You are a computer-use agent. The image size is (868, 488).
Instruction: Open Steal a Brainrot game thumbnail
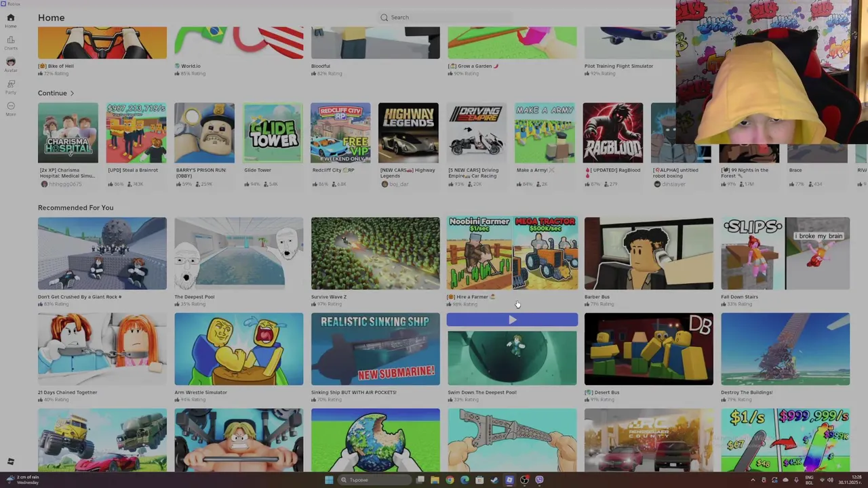(136, 133)
